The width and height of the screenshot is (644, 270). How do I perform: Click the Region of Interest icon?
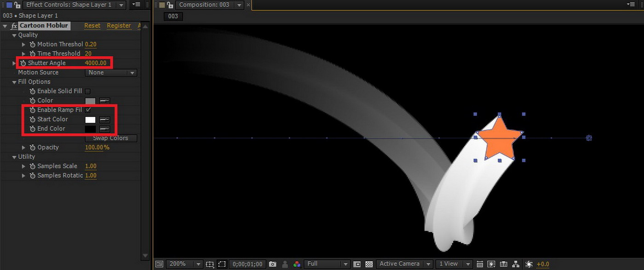point(222,264)
